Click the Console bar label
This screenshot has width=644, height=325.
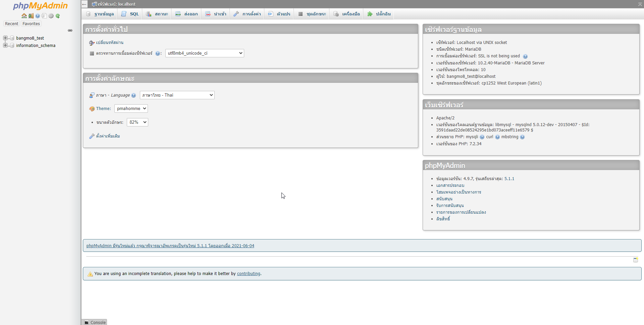tap(98, 322)
